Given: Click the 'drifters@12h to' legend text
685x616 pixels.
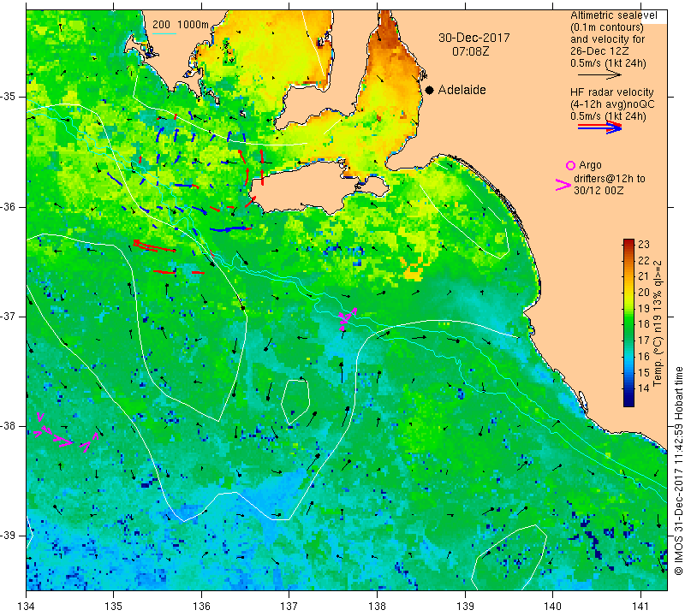Looking at the screenshot, I should pyautogui.click(x=610, y=179).
